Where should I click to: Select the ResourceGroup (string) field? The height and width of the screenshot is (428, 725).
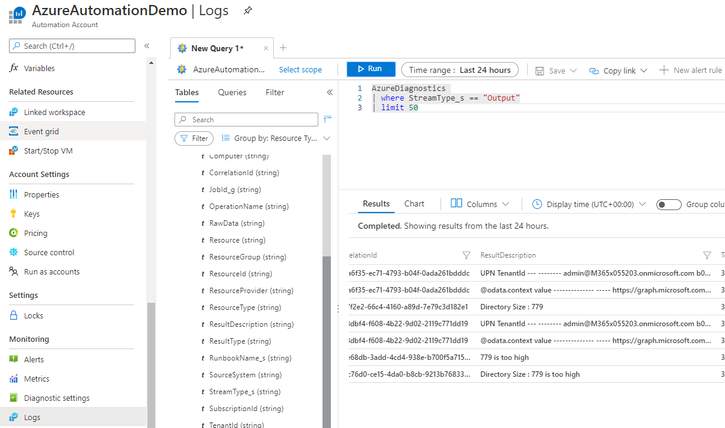pyautogui.click(x=248, y=257)
